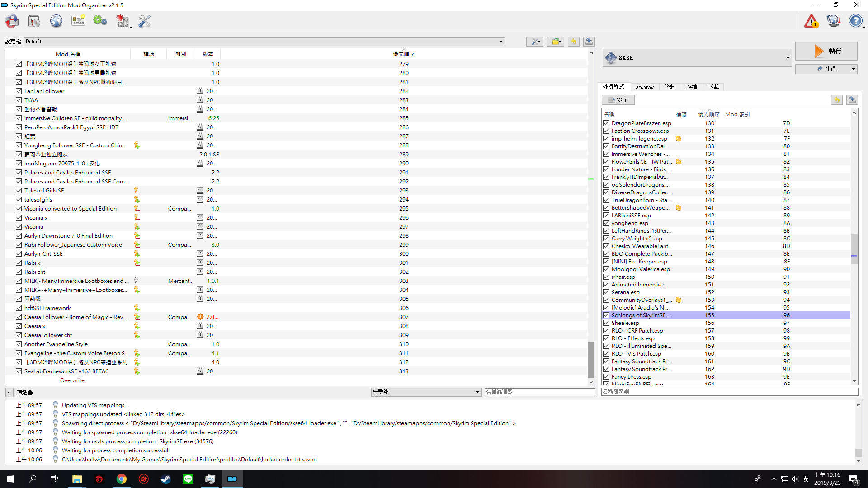The width and height of the screenshot is (868, 488).
Task: Toggle SexLabFrameworkSE v163 BETA6 checkbox
Action: click(19, 371)
